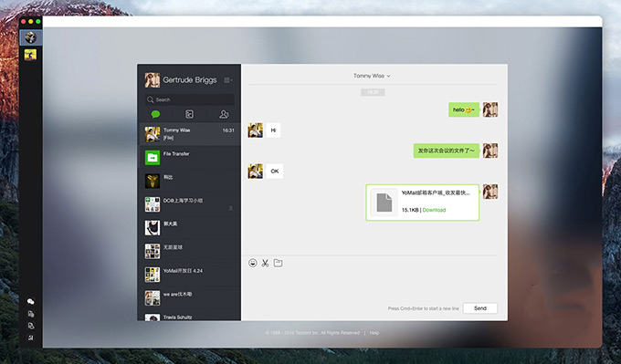The image size is (621, 364).
Task: Open the YoMail开放日 4.24 group chat
Action: tap(189, 275)
